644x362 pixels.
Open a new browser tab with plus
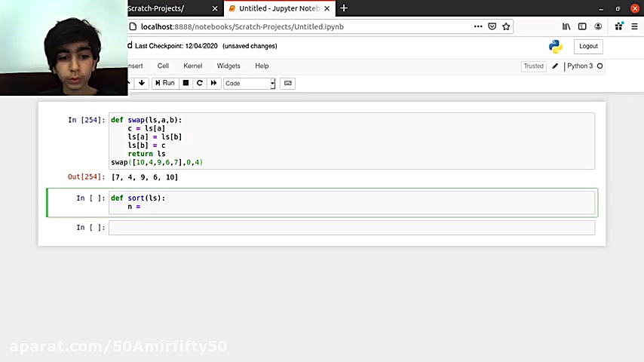pos(344,8)
